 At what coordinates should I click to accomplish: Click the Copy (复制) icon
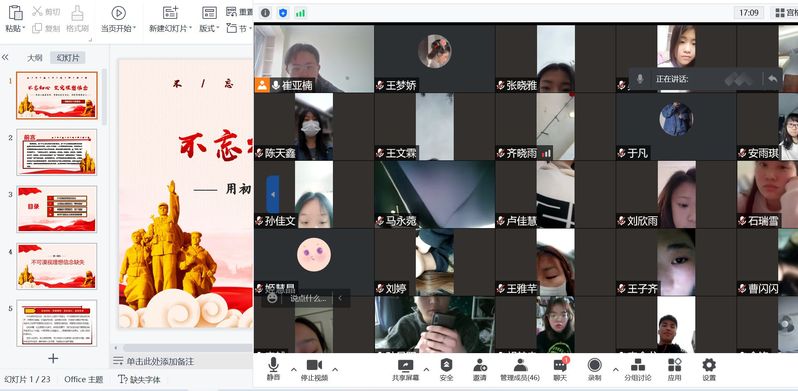click(37, 28)
